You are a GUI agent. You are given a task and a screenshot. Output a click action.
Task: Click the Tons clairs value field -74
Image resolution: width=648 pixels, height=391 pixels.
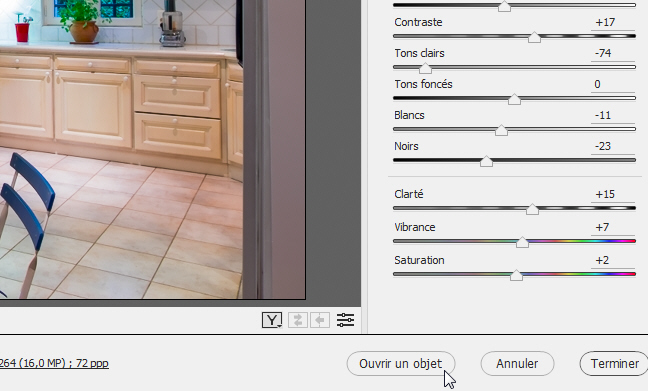(612, 53)
